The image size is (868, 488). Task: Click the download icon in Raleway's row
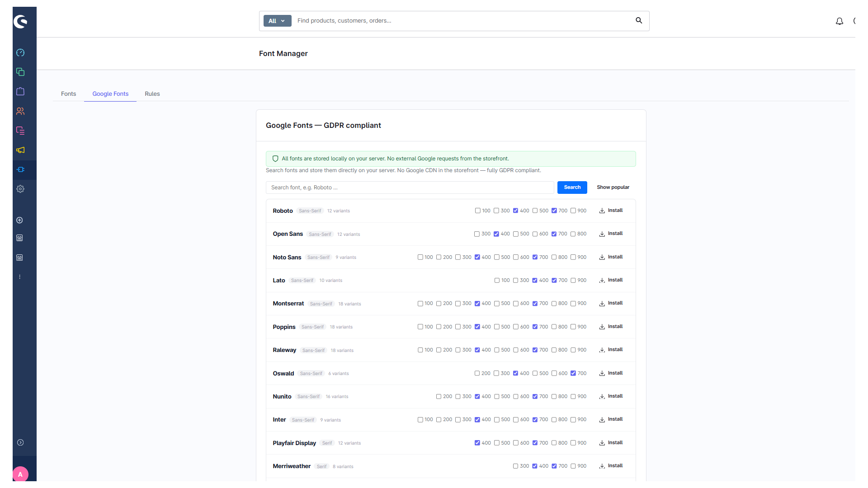[602, 350]
